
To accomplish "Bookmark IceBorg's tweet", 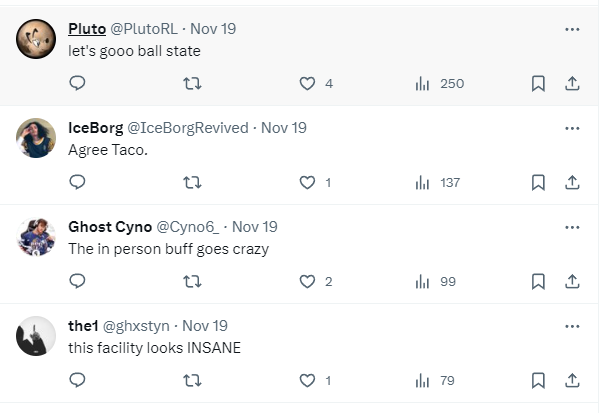I will (538, 182).
